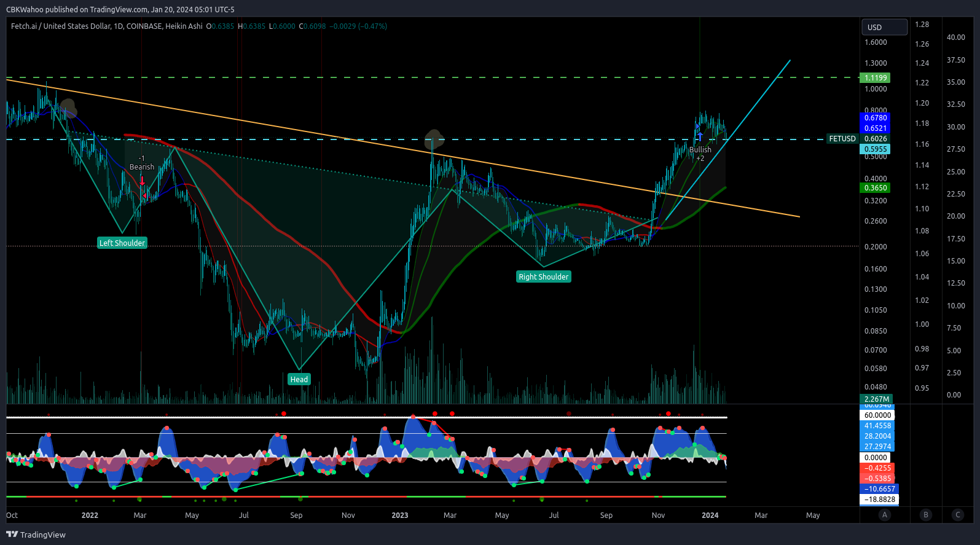Click the blue 0.6780 price label
Image resolution: width=980 pixels, height=545 pixels.
(876, 118)
